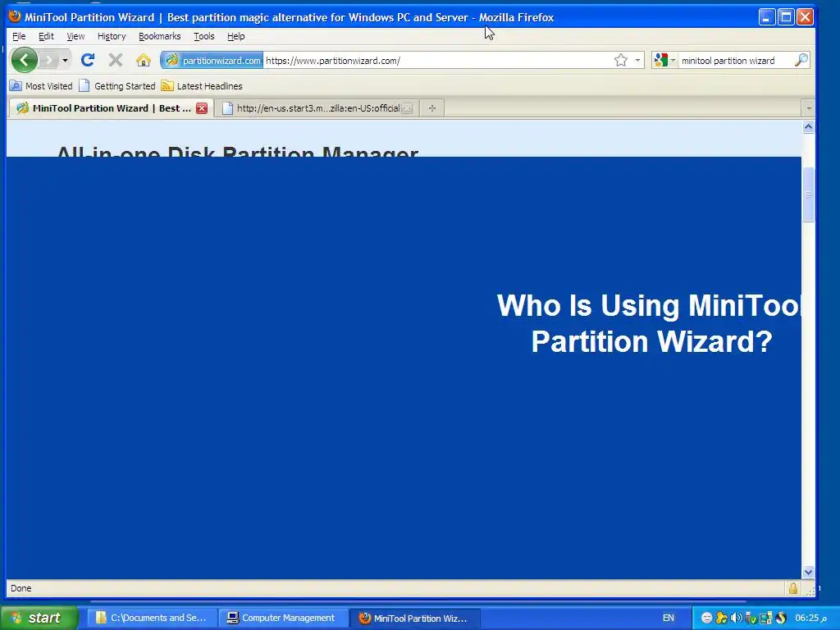Viewport: 840px width, 630px height.
Task: Open the History menu
Action: (112, 36)
